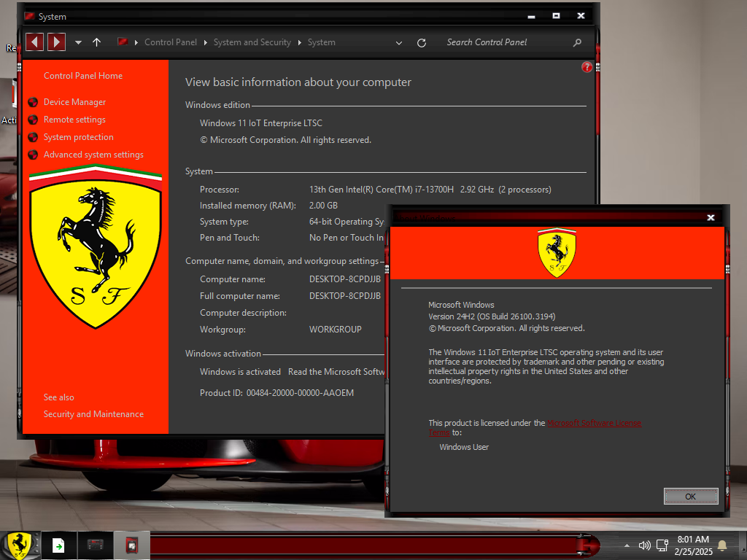
Task: Open the recent locations dropdown arrow
Action: click(78, 42)
